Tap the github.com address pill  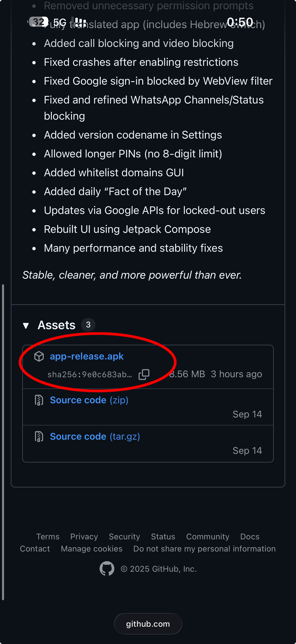pos(148,624)
